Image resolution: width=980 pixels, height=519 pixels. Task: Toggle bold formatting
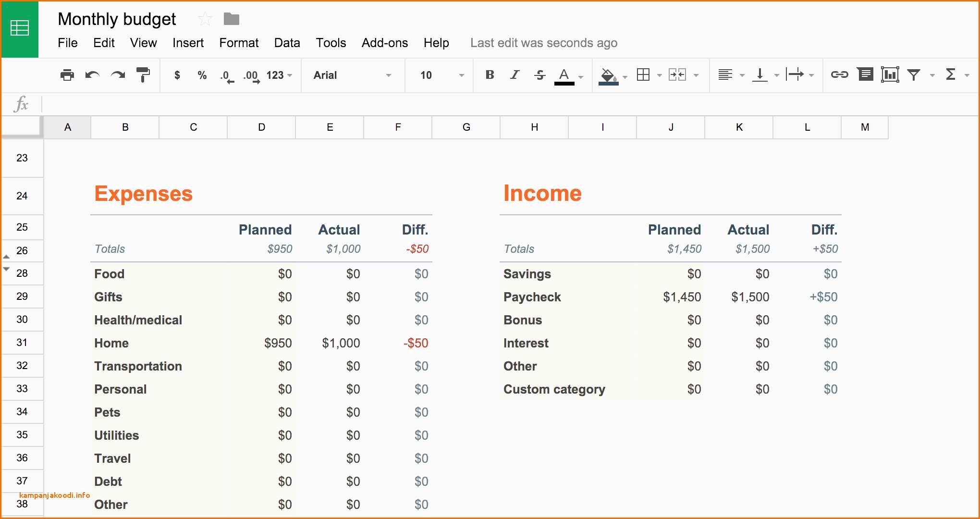(x=490, y=75)
